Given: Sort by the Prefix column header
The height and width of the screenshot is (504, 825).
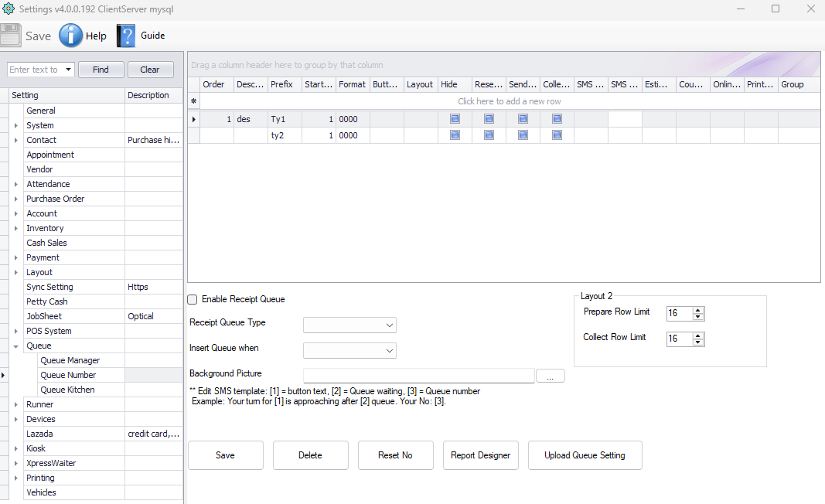Looking at the screenshot, I should pos(285,84).
